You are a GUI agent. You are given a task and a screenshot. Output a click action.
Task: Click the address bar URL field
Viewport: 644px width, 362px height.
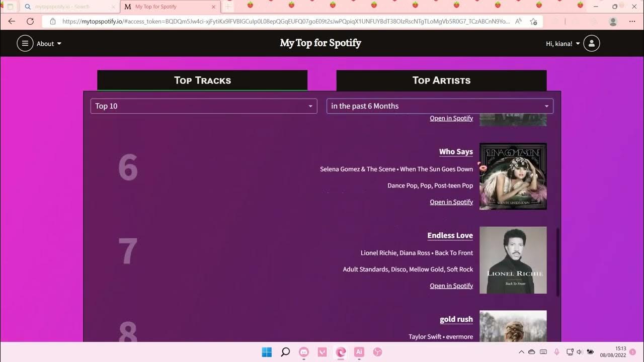(286, 22)
